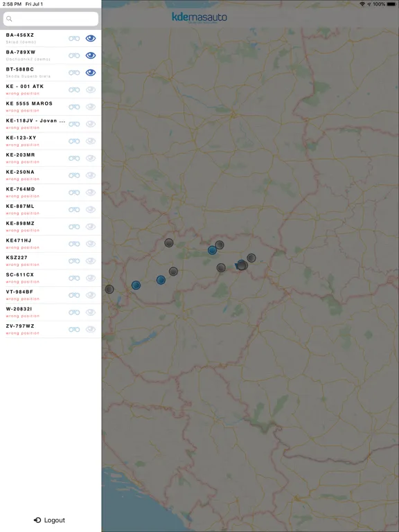399x532 pixels.
Task: Tap binoculars icon for KE 5555 MAROS
Action: tap(74, 107)
